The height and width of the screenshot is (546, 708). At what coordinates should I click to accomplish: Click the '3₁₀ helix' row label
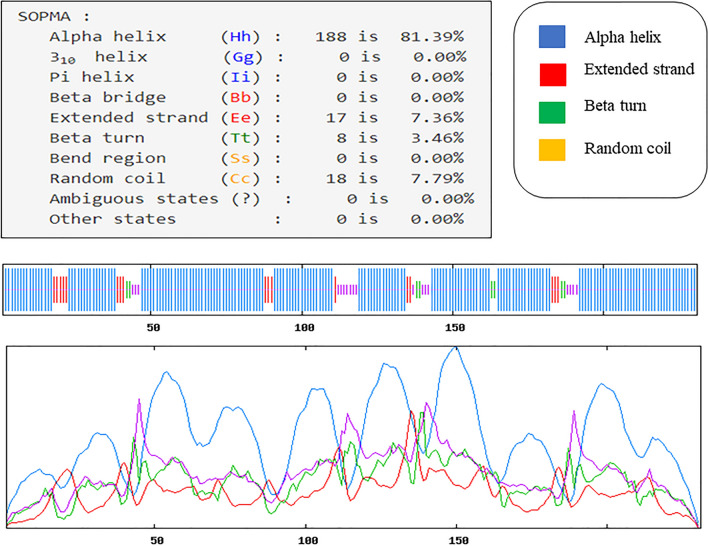98,57
